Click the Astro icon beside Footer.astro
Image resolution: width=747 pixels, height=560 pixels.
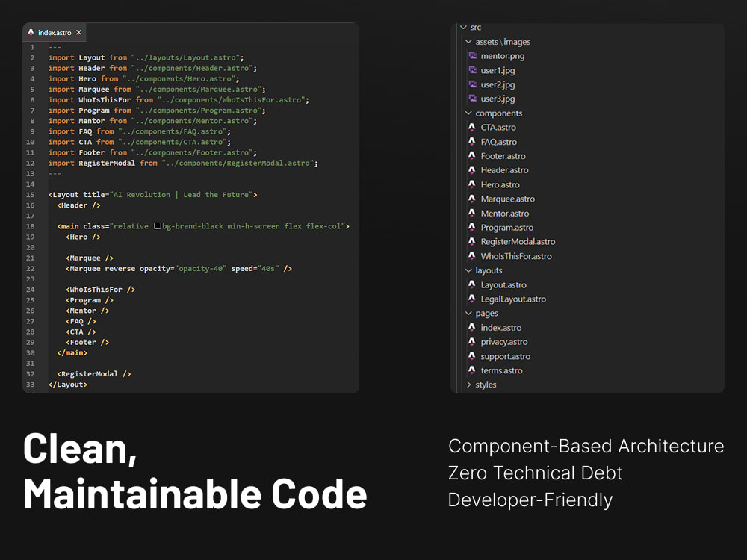(x=471, y=156)
